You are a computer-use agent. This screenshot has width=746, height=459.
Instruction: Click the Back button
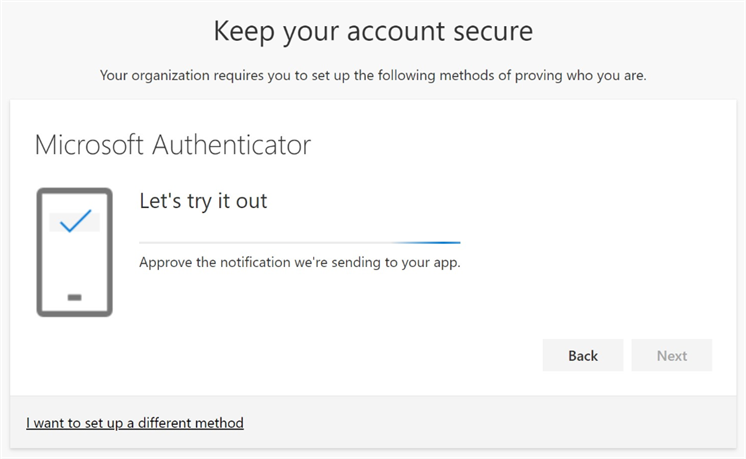tap(582, 356)
